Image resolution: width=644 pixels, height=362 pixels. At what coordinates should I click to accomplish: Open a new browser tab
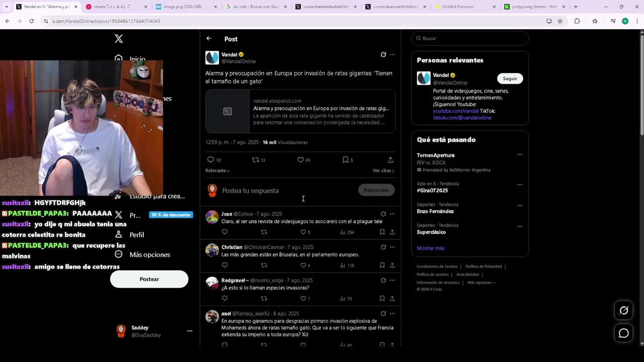576,7
